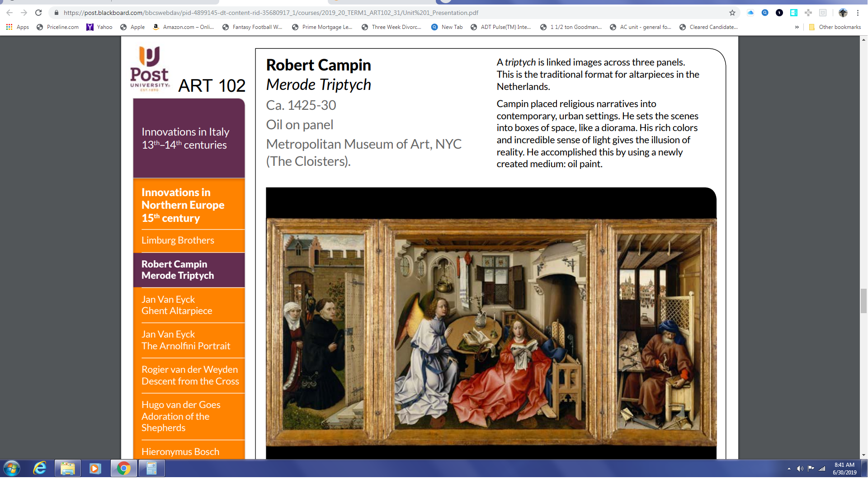Screen dimensions: 868x488
Task: Open the volume control in system tray
Action: [800, 469]
